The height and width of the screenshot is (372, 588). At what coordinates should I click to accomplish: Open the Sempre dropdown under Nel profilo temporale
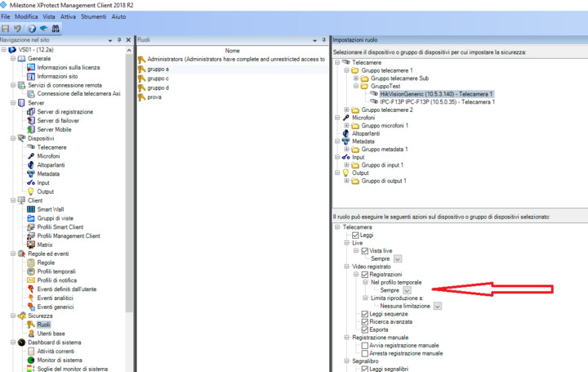pos(407,290)
